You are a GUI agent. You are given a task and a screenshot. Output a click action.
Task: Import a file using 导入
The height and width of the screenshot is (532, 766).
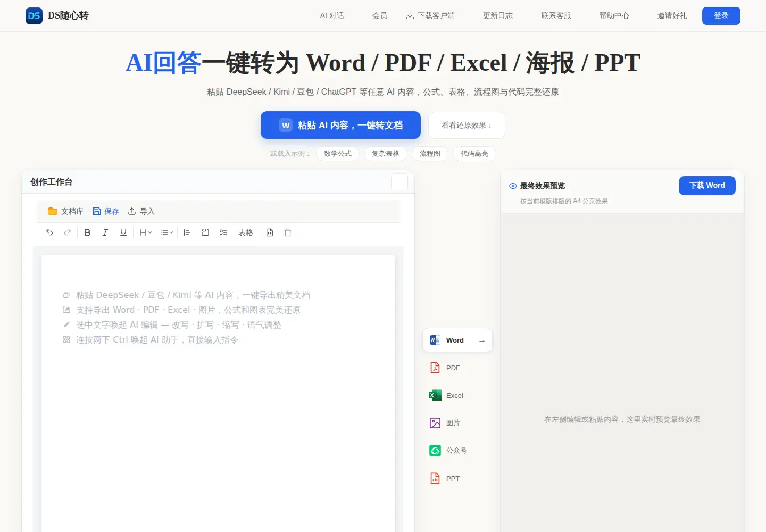point(141,211)
